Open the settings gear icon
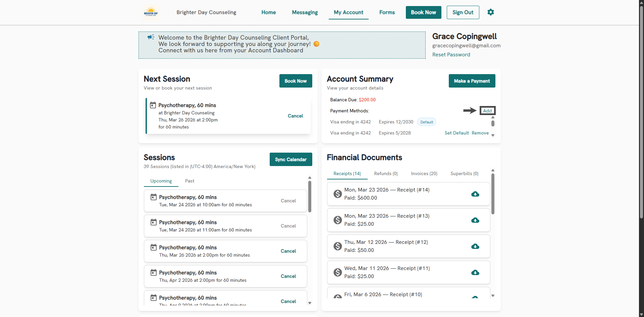644x317 pixels. tap(490, 12)
